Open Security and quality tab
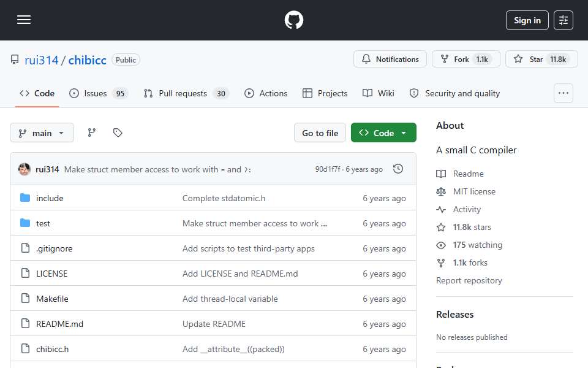588x368 pixels. pyautogui.click(x=455, y=93)
